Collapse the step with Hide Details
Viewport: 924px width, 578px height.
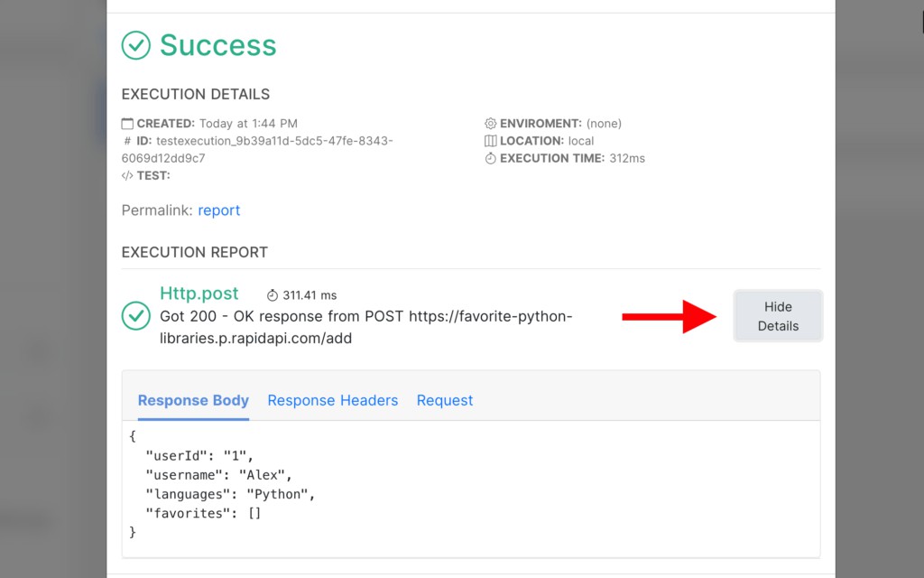[x=778, y=316]
